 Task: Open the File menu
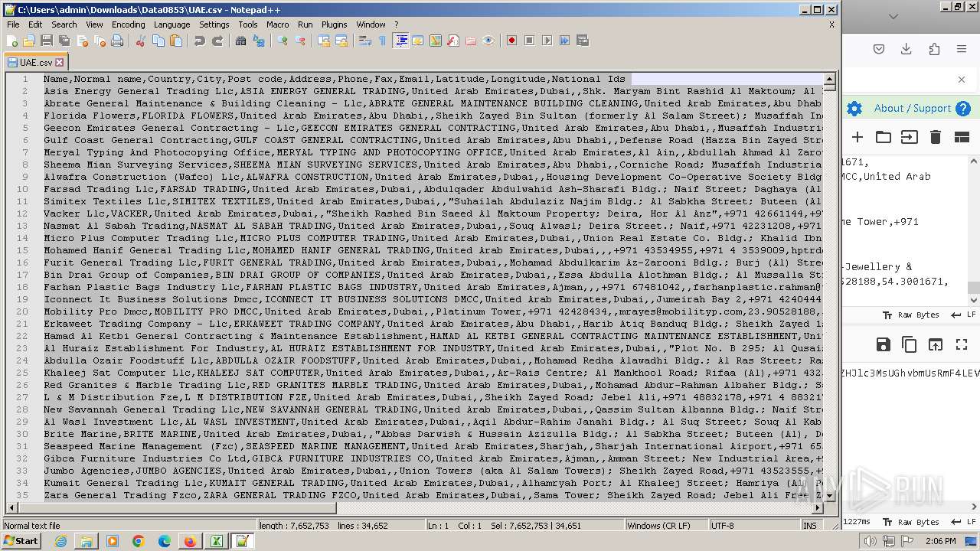[13, 24]
